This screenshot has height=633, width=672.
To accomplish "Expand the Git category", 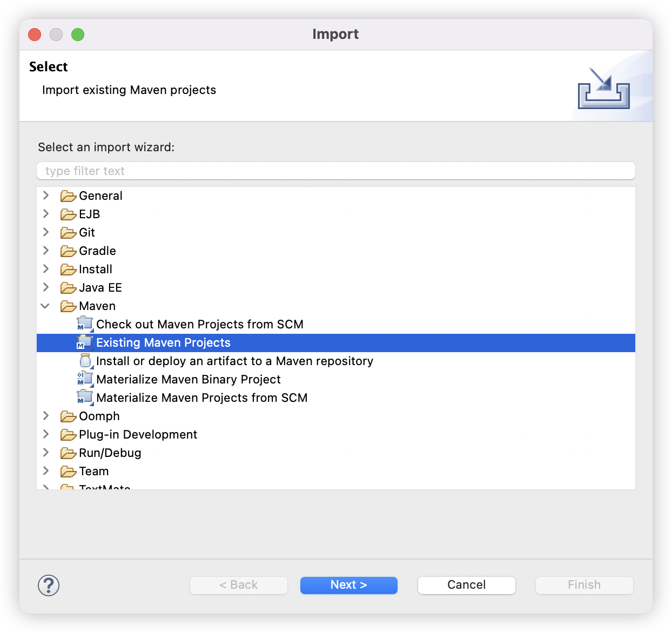I will click(x=46, y=232).
